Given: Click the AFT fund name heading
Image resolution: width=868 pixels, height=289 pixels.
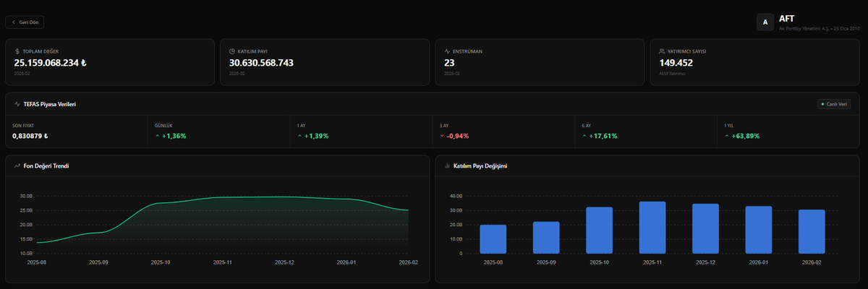Looking at the screenshot, I should tap(786, 18).
